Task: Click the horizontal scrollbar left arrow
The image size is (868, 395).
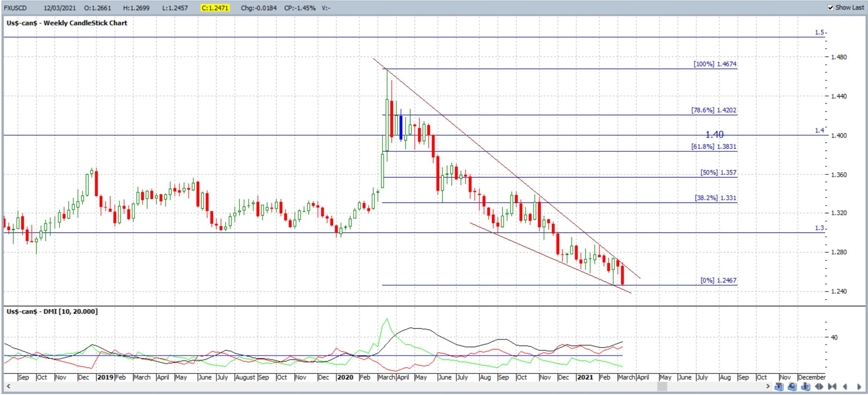Action: click(8, 386)
